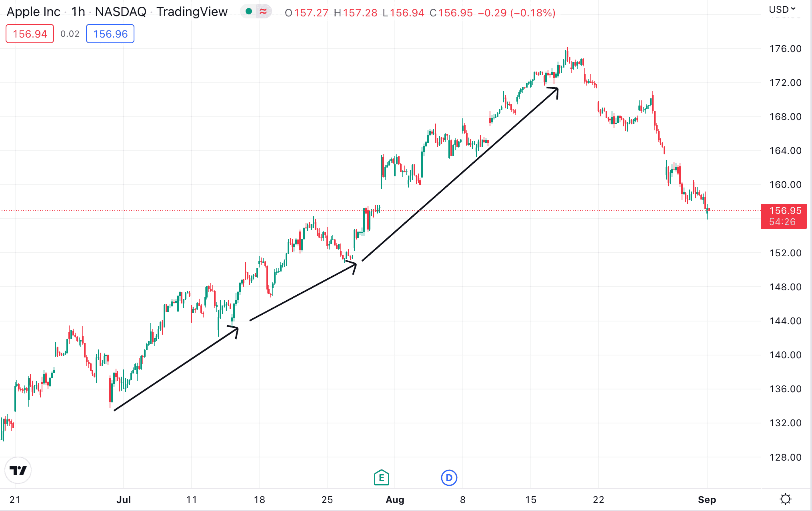The width and height of the screenshot is (812, 511).
Task: Click the NASDAQ exchange label
Action: pyautogui.click(x=120, y=12)
